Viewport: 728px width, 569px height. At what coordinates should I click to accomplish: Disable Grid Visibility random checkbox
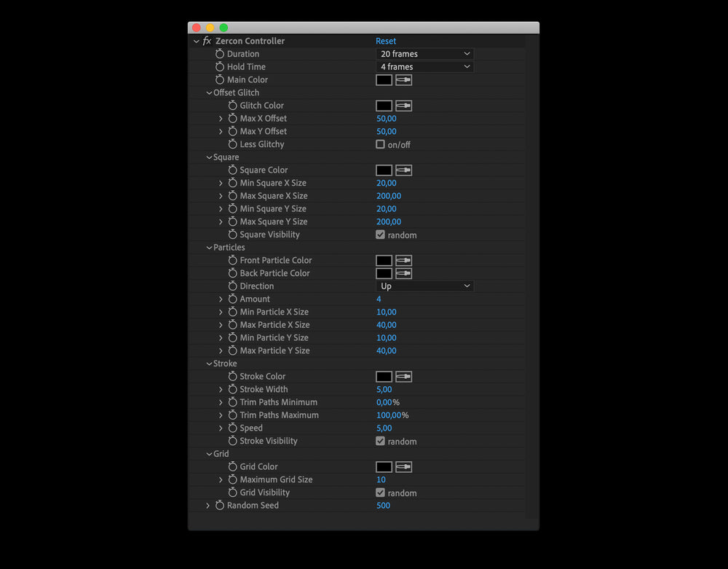[380, 493]
